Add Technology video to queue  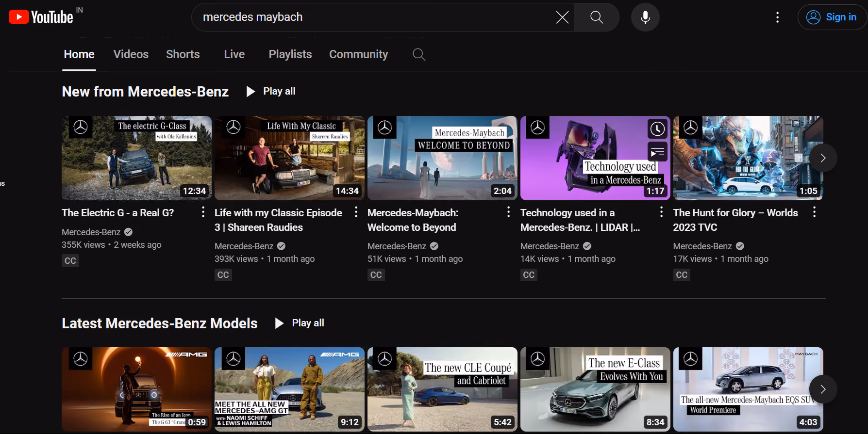[x=657, y=152]
